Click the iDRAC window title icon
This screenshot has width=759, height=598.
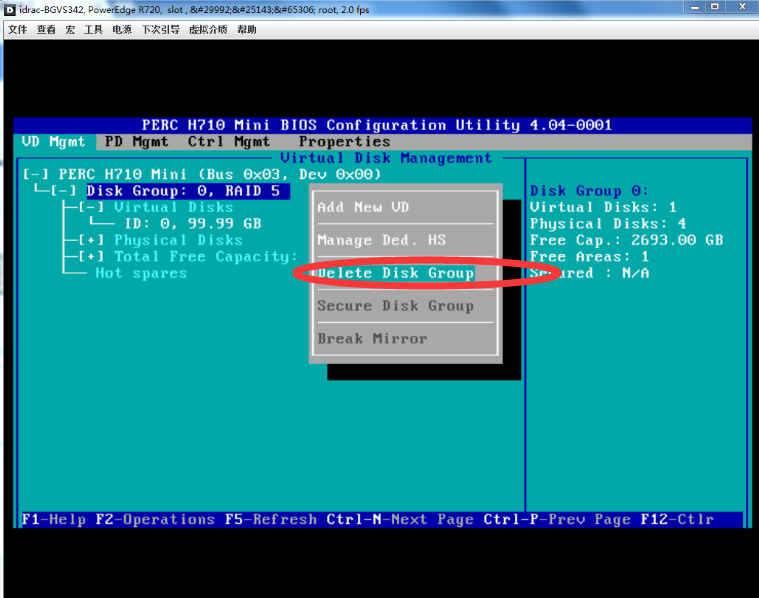point(10,10)
